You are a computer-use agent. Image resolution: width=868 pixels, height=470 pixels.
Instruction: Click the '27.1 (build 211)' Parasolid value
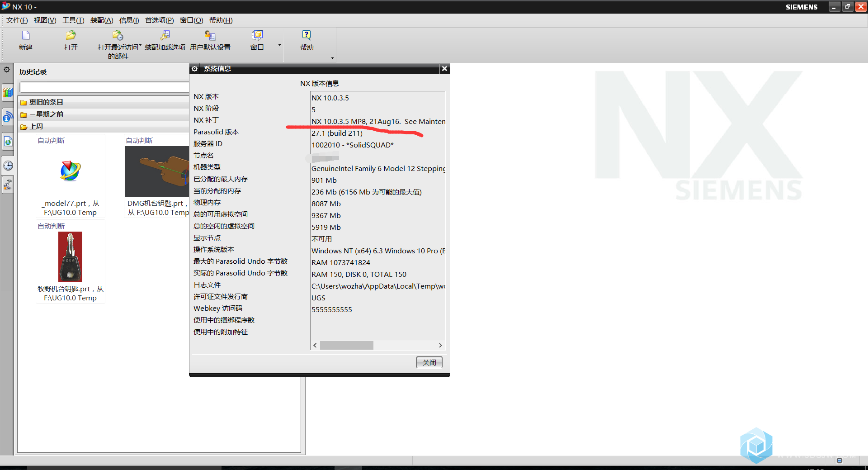[337, 133]
